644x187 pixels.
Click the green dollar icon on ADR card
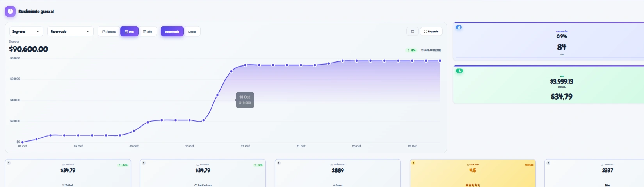pos(459,71)
